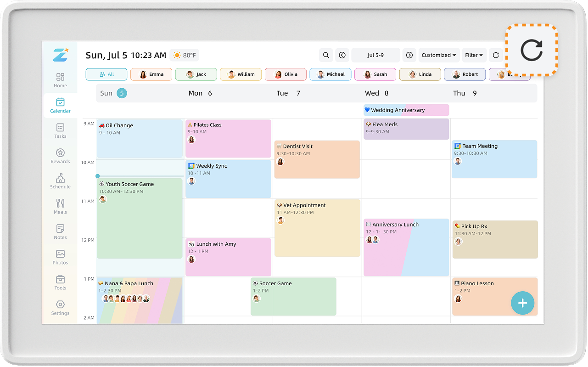588x367 pixels.
Task: Toggle Michael's calendar filter chip
Action: pyautogui.click(x=330, y=74)
